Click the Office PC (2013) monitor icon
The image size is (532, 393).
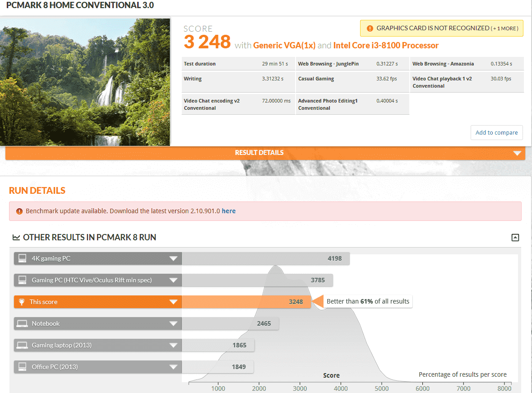tap(22, 367)
